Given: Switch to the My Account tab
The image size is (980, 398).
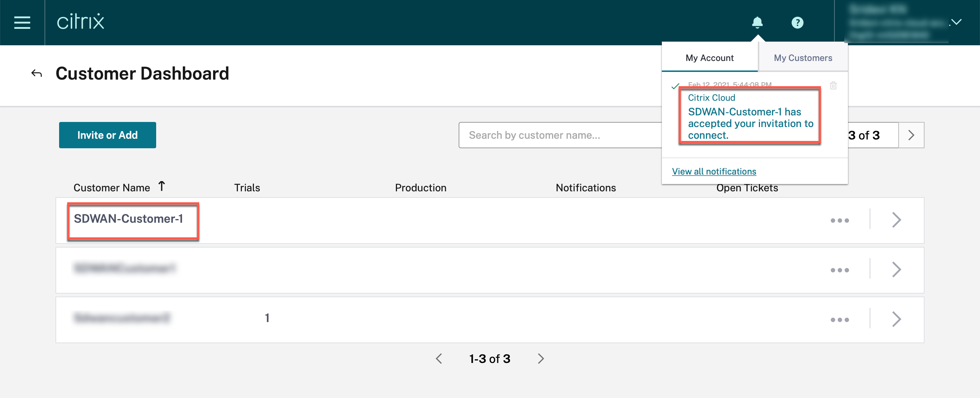Looking at the screenshot, I should click(710, 58).
